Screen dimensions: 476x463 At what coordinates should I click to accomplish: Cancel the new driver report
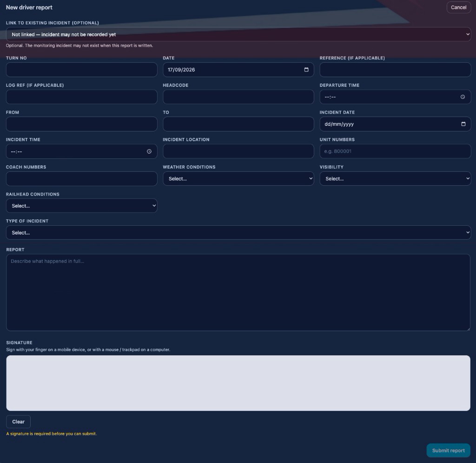[x=458, y=7]
